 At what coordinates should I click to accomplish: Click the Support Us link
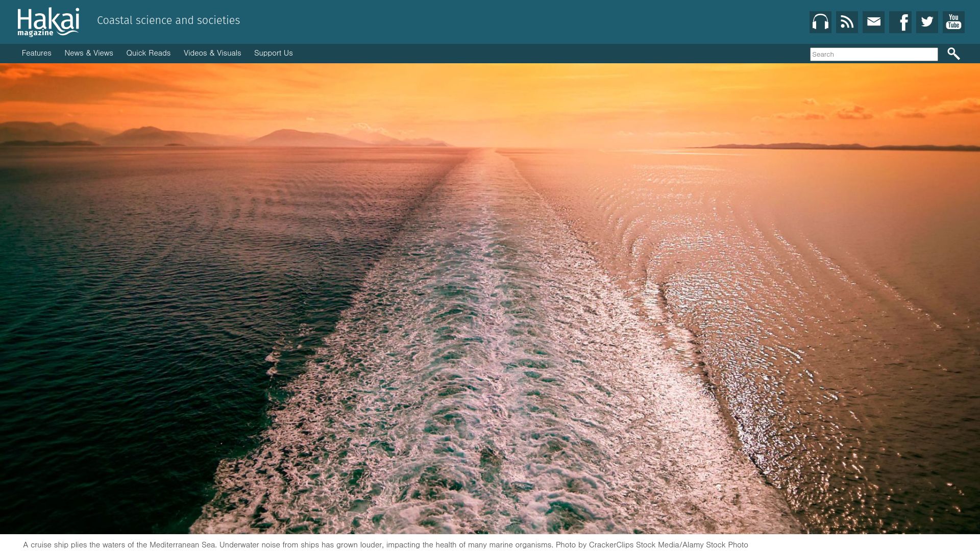pos(274,53)
